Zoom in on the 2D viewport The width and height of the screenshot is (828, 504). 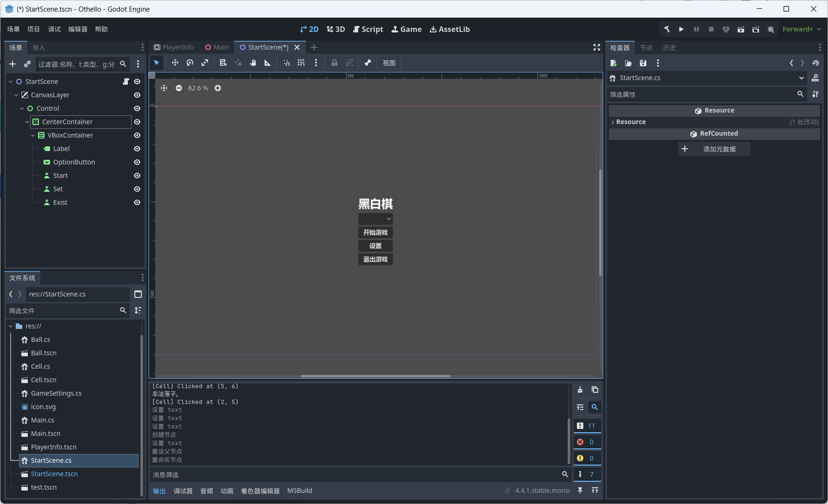coord(218,88)
